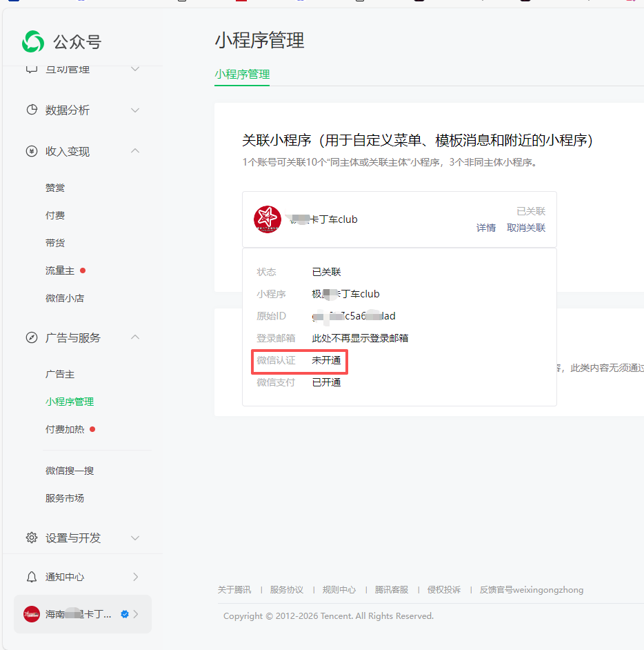644x650 pixels.
Task: Click the 广告与服务 compass icon
Action: tap(32, 337)
